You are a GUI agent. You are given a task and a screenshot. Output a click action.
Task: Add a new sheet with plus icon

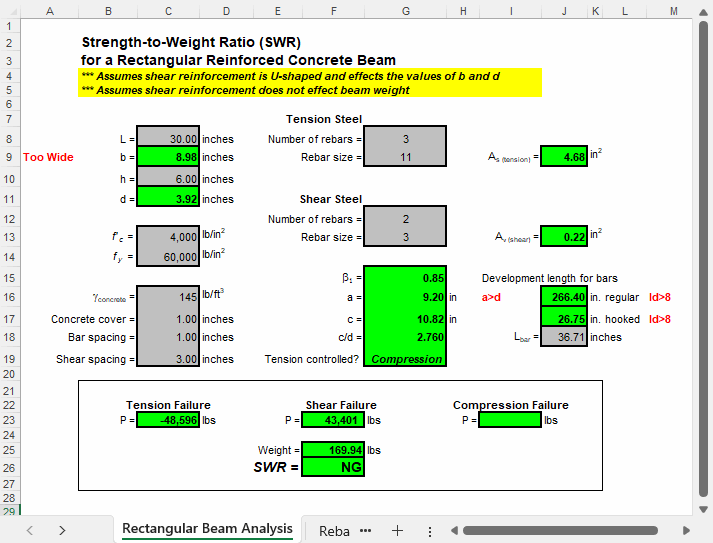(x=397, y=530)
